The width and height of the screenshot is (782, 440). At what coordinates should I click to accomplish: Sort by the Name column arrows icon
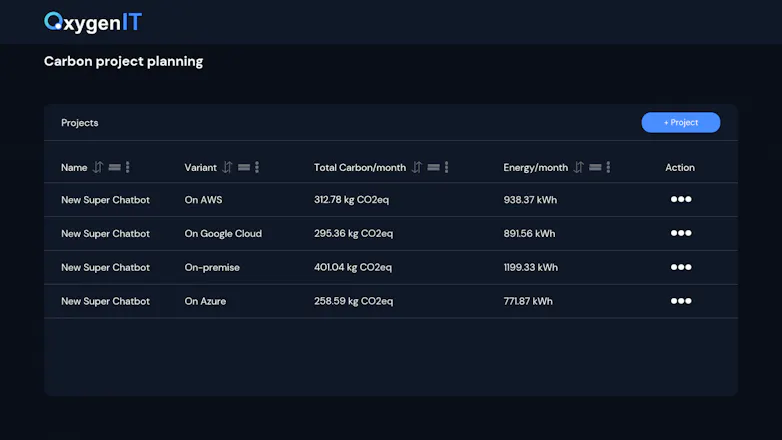pyautogui.click(x=98, y=167)
